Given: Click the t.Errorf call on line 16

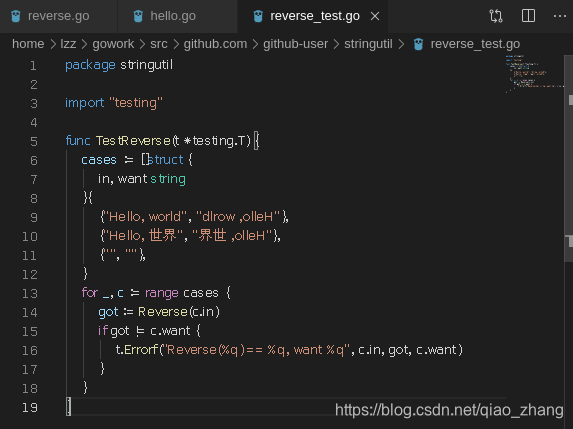Looking at the screenshot, I should [137, 350].
